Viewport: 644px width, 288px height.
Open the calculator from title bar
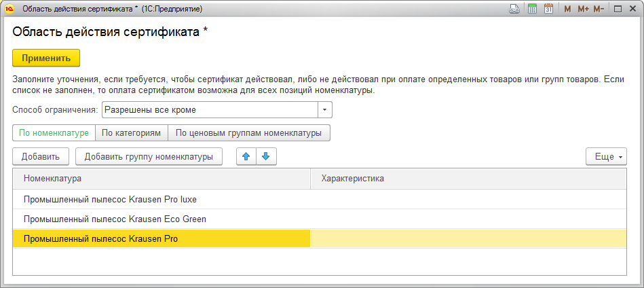coord(533,9)
